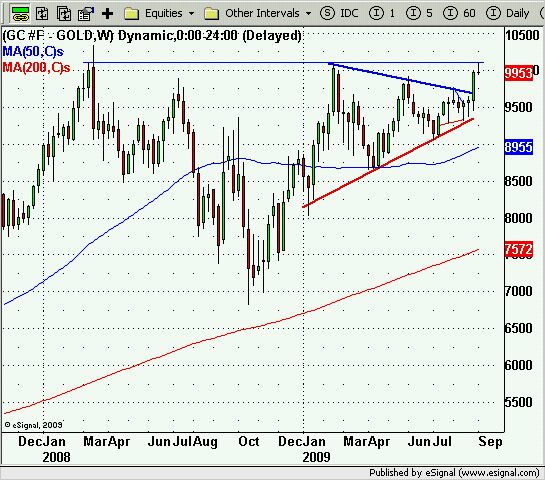This screenshot has width=545, height=480.
Task: Click the IDC symbol button
Action: coord(349,13)
